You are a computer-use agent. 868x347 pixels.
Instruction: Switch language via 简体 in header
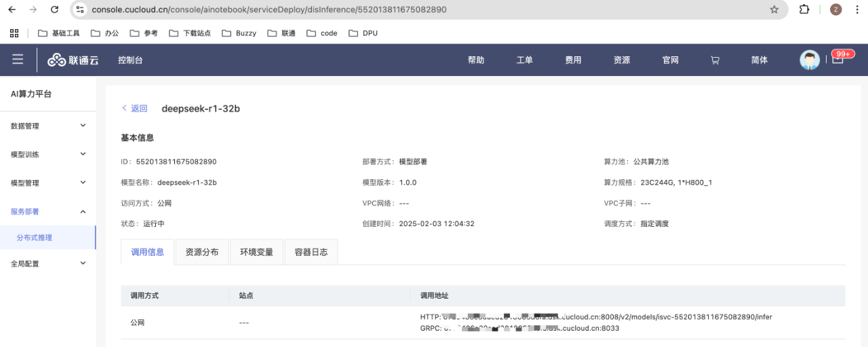coord(759,60)
